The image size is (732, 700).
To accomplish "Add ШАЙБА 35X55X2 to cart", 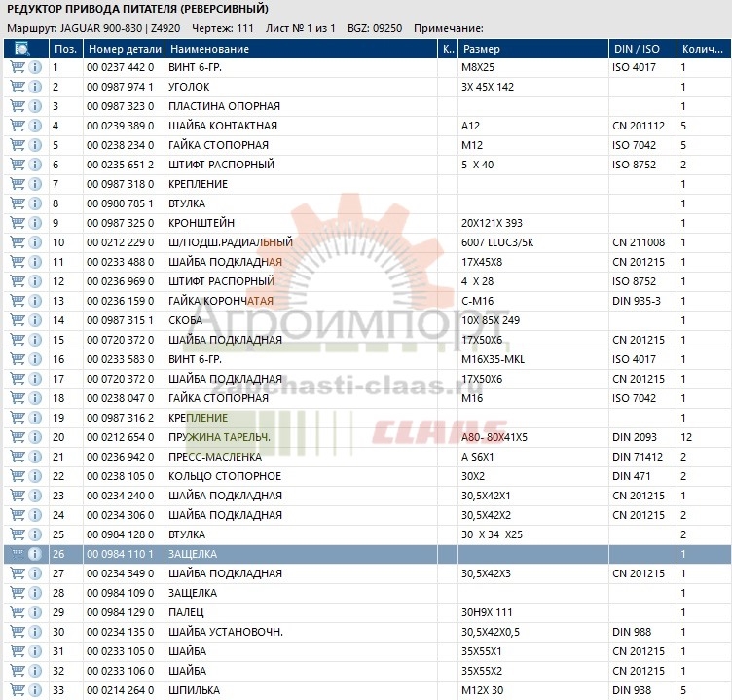I will (x=18, y=671).
